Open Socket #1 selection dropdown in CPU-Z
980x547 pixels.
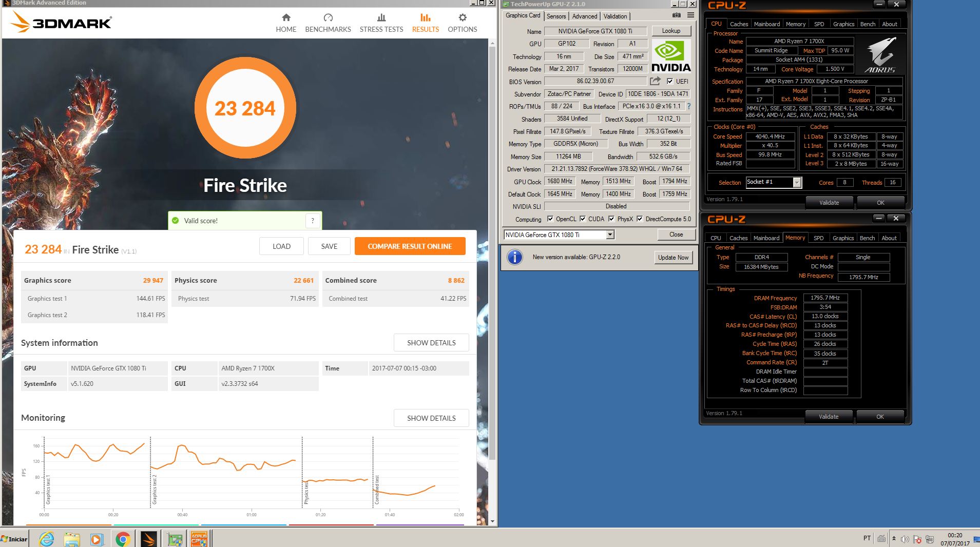pyautogui.click(x=797, y=182)
